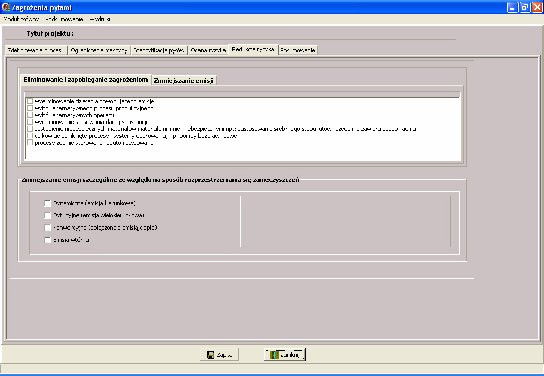Viewport: 544px width, 376px height.
Task: Tick the fourth checkbox in the white list
Action: (30, 122)
